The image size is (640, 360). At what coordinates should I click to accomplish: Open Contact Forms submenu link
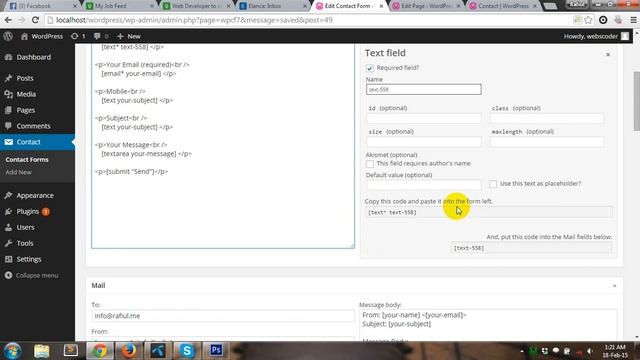pyautogui.click(x=27, y=160)
